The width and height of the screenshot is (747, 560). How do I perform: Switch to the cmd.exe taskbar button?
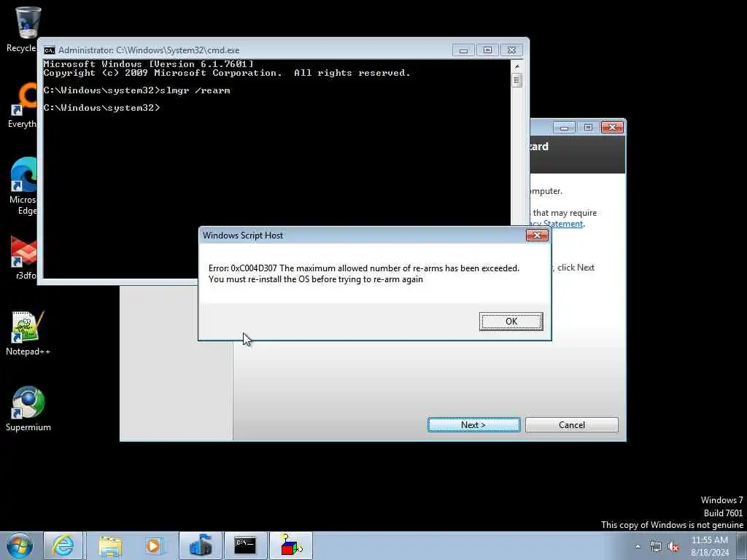(245, 545)
